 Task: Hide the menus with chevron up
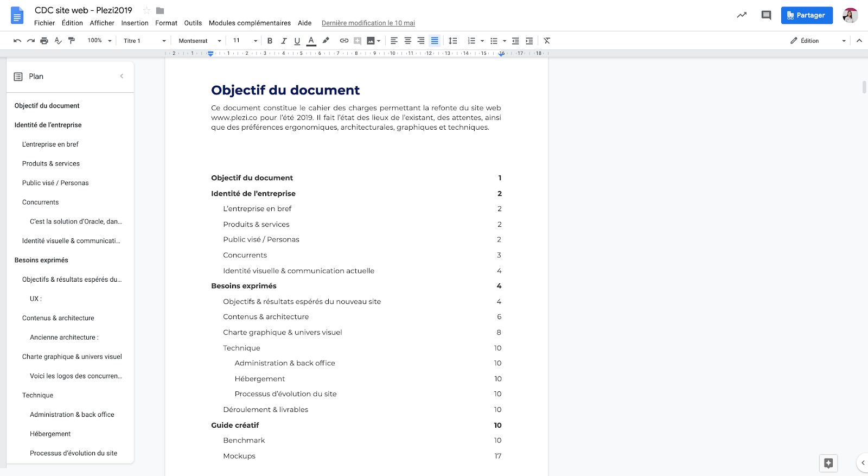click(859, 41)
